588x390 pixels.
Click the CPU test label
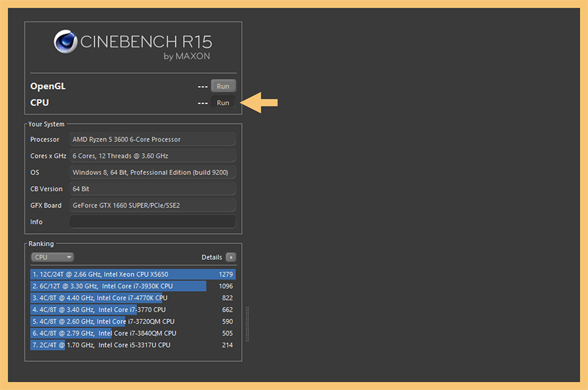tap(40, 103)
